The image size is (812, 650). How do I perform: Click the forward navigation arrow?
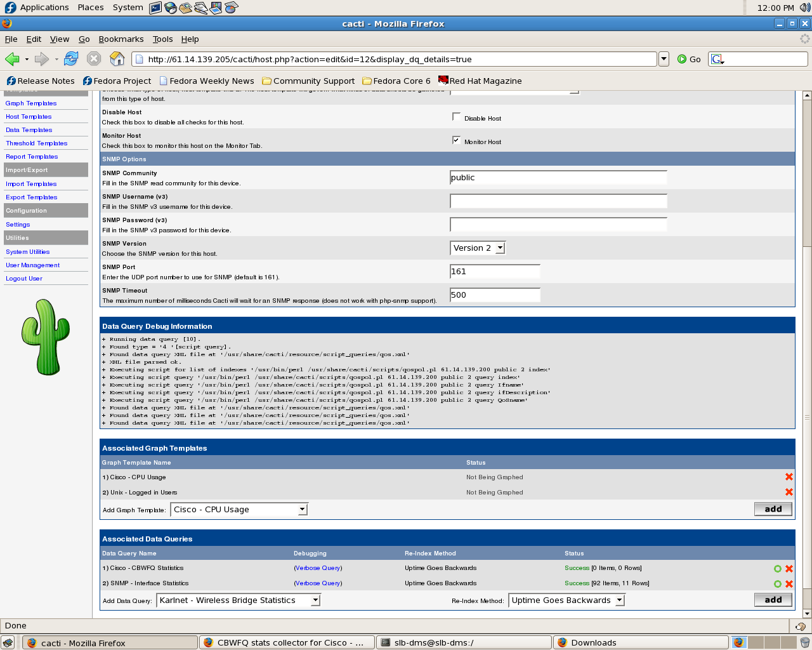[42, 59]
